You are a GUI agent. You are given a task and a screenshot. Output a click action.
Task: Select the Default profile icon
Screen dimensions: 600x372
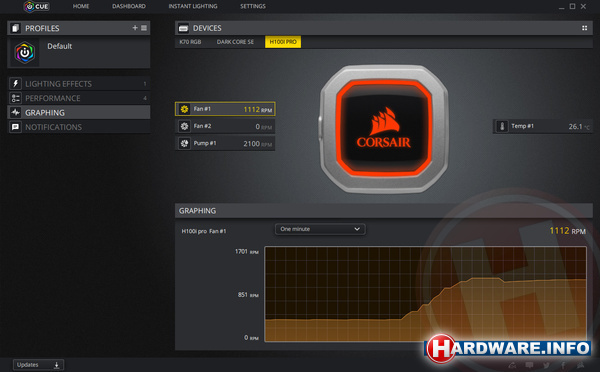(x=24, y=52)
